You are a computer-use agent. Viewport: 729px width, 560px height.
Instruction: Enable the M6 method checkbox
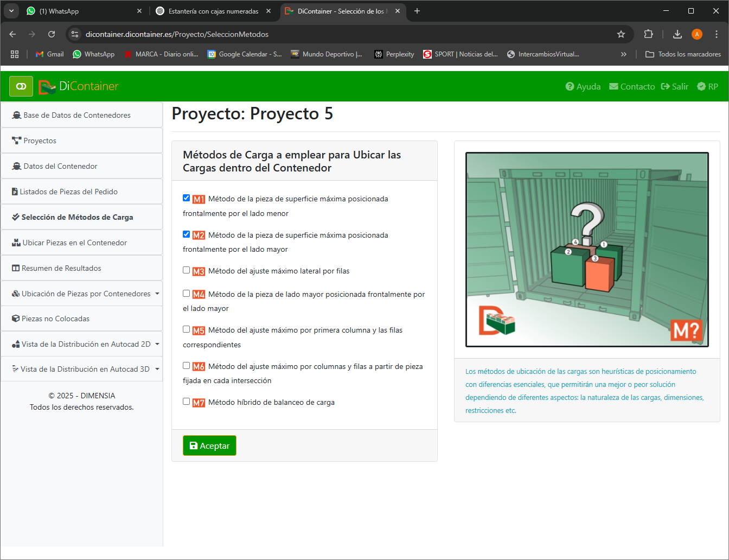point(187,366)
